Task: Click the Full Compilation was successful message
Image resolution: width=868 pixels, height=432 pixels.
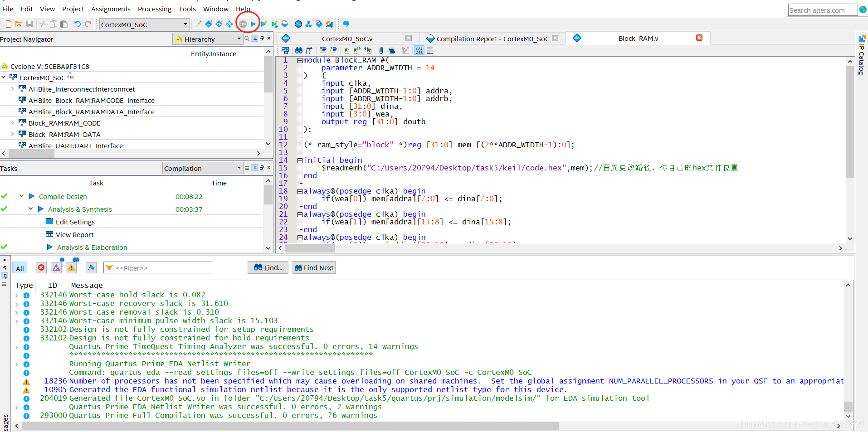Action: pos(223,415)
